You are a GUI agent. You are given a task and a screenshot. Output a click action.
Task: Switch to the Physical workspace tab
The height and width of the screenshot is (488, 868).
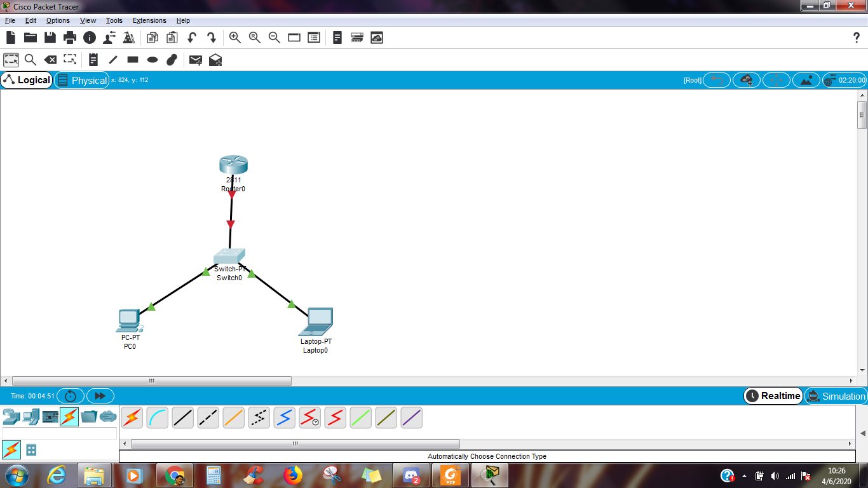coord(82,80)
